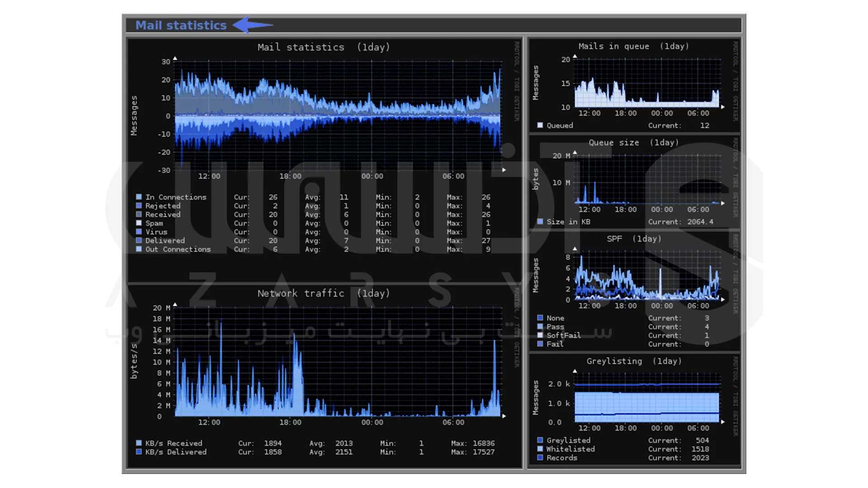Viewport: 868px width, 488px height.
Task: Click the Greylisted current value 504
Action: coord(703,440)
